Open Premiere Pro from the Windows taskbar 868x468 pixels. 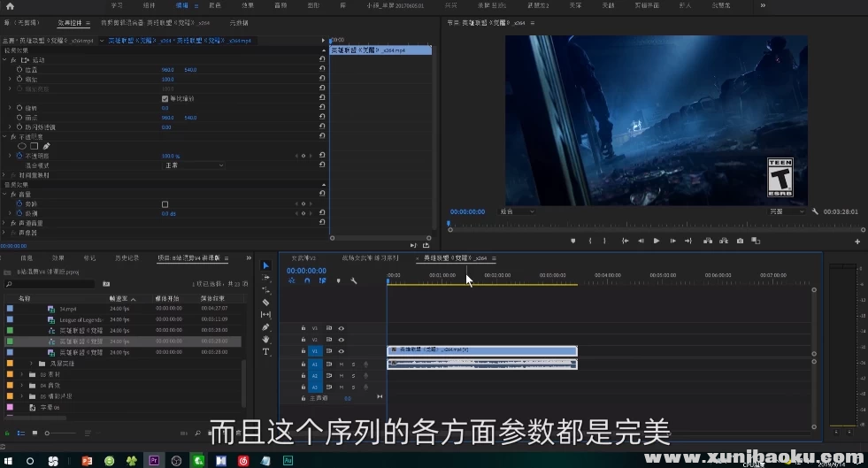154,460
